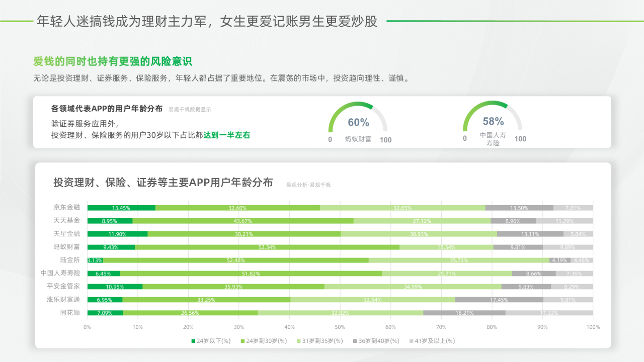This screenshot has width=644, height=362.
Task: Click the 41岁及以上(%) legend color square
Action: pyautogui.click(x=411, y=341)
